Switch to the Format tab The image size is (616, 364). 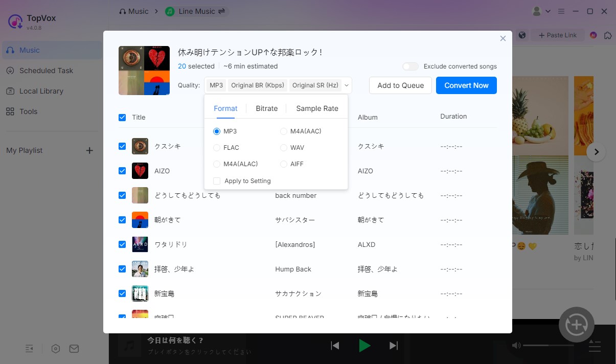[225, 108]
